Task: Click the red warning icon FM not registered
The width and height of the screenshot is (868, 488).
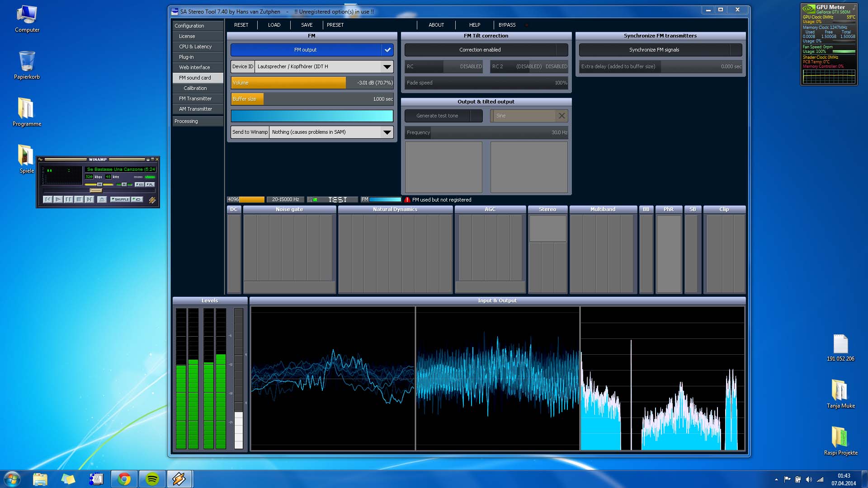Action: [x=407, y=199]
